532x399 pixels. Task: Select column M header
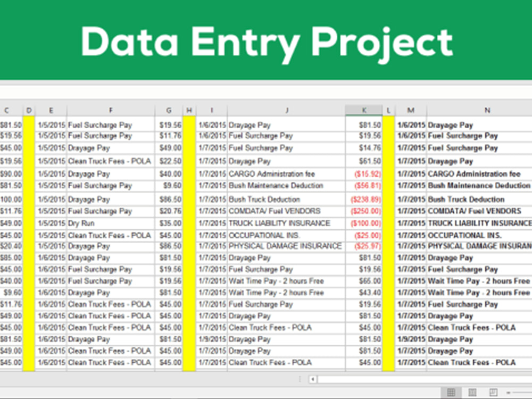click(x=411, y=110)
